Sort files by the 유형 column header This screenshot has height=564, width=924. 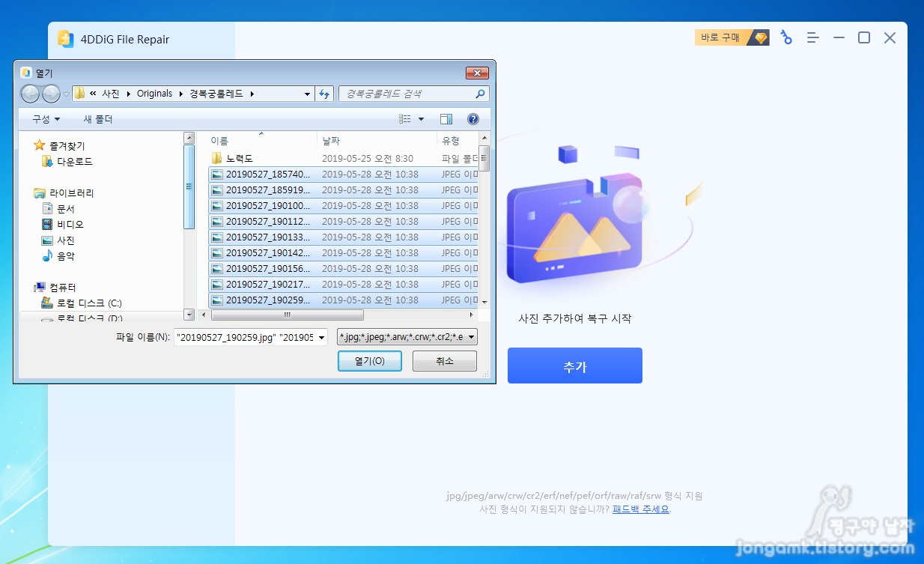coord(458,140)
